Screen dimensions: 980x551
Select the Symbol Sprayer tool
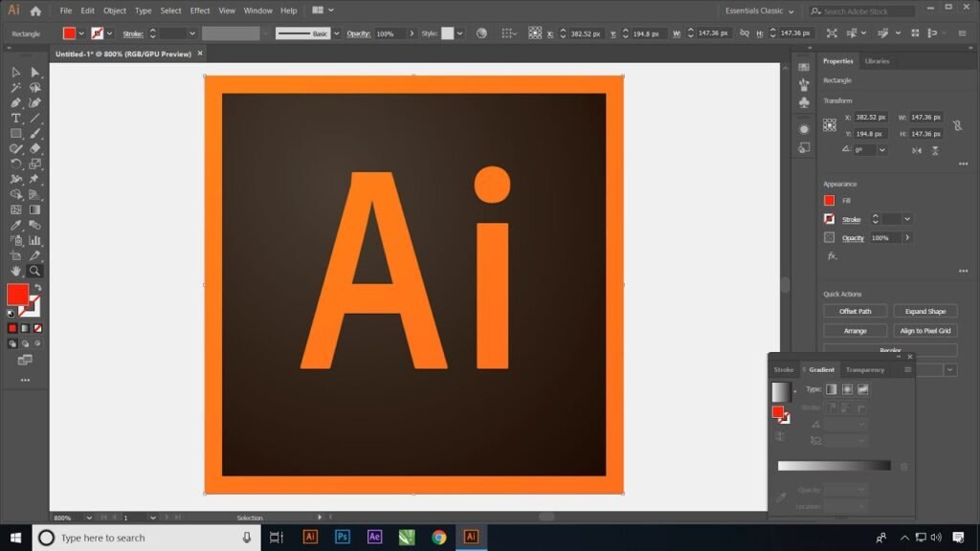[15, 240]
